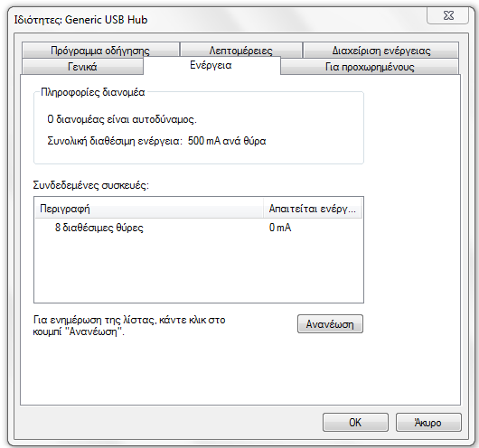Select the Διαχείριση ενέργειας tab

pos(380,50)
